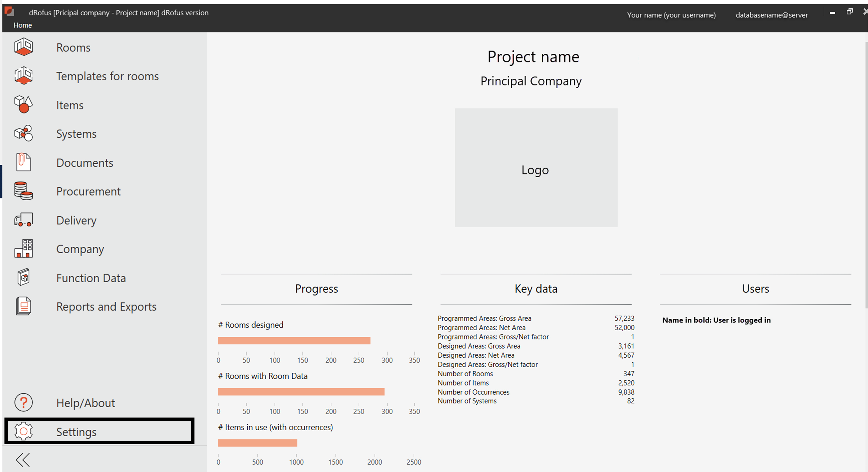
Task: Click the Reports and Exports icon
Action: point(23,306)
